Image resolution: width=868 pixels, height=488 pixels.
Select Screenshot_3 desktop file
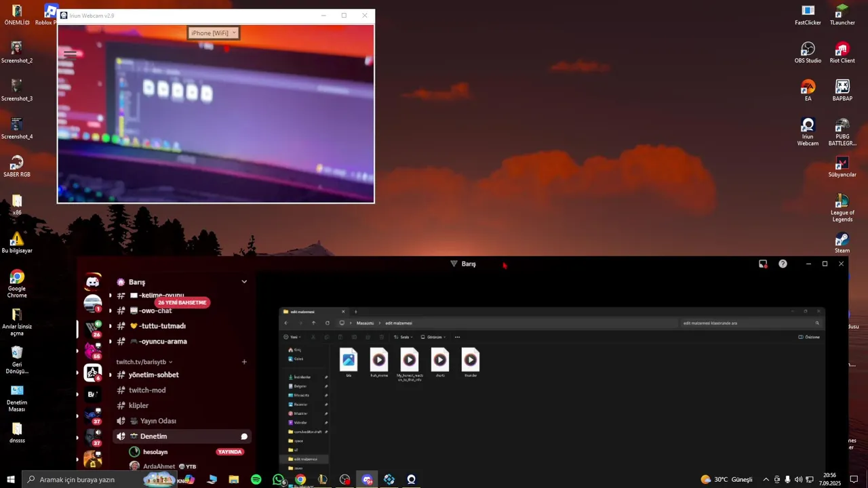pyautogui.click(x=17, y=91)
